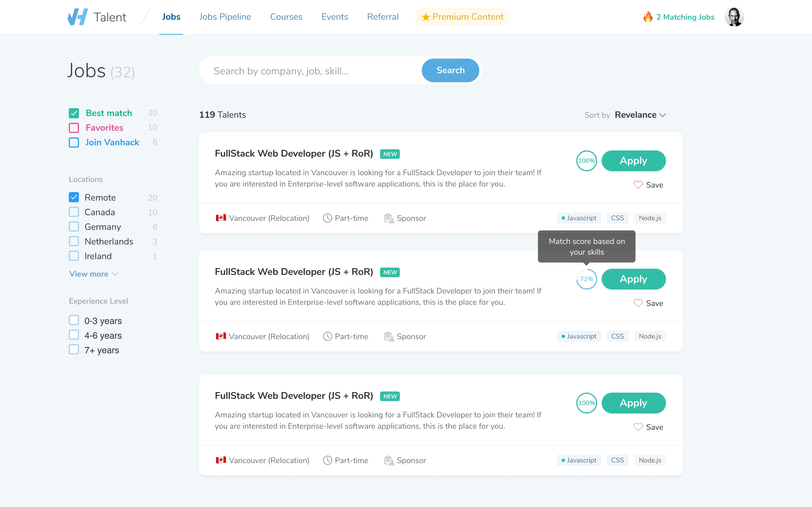Screen dimensions: 812x507
Task: Uncheck the Best match filter
Action: point(74,113)
